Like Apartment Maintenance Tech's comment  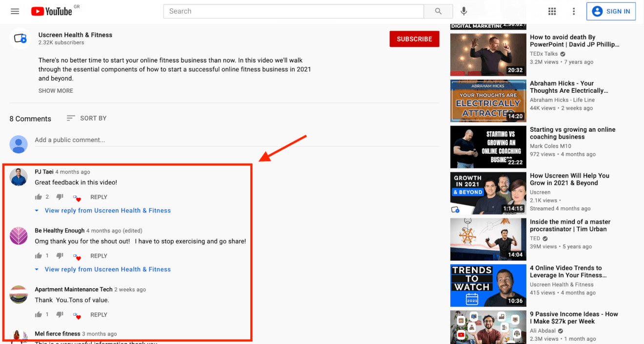click(39, 315)
